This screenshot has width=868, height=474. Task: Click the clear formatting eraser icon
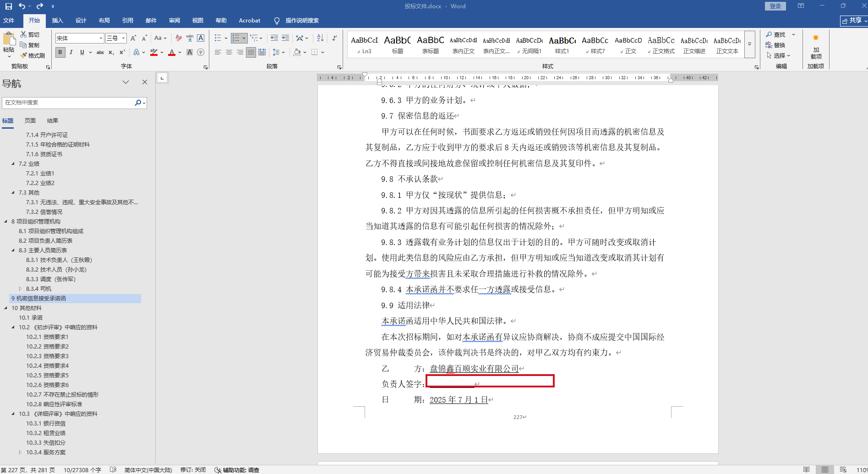(x=179, y=38)
